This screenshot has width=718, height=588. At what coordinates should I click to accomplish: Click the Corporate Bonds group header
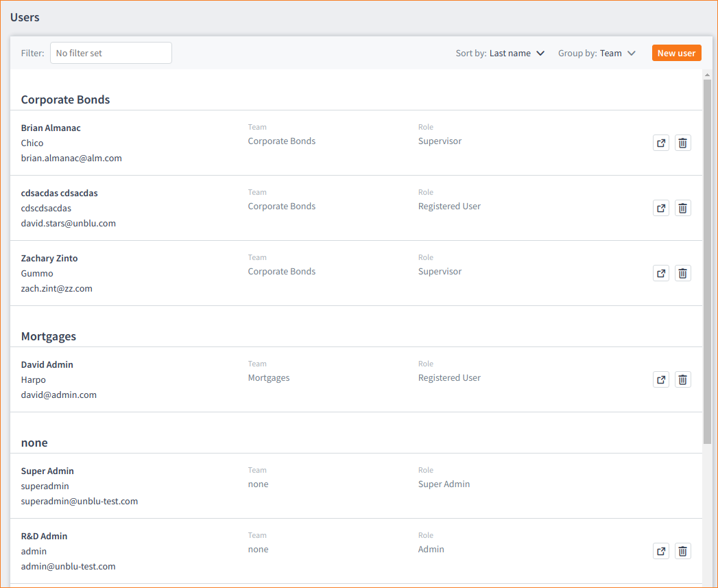click(65, 99)
